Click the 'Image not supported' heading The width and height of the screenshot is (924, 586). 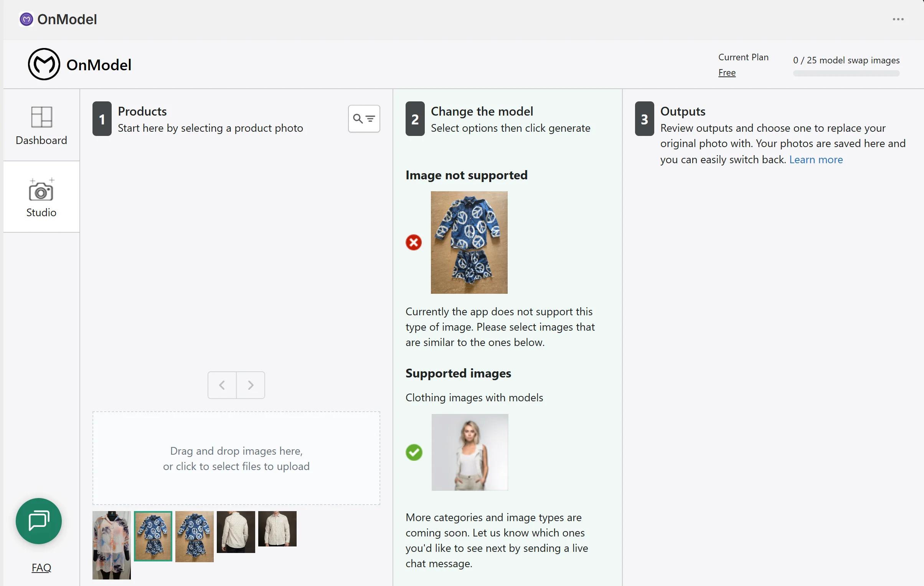tap(467, 175)
